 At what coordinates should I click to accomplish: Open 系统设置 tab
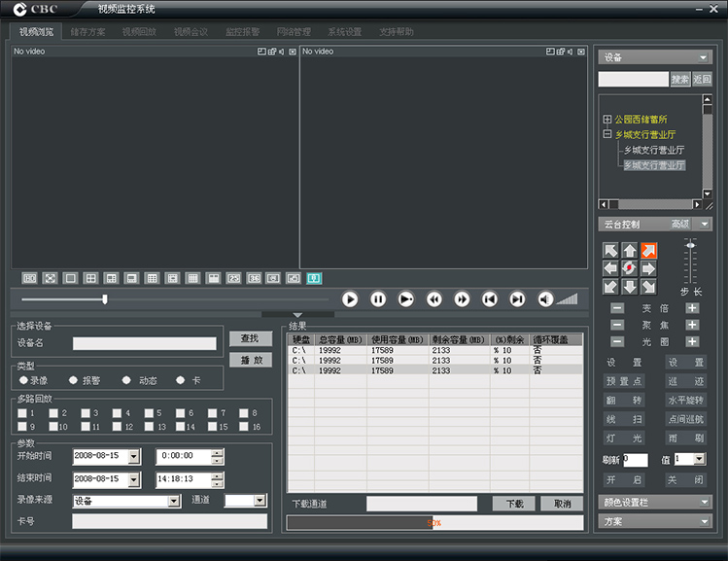pyautogui.click(x=344, y=31)
